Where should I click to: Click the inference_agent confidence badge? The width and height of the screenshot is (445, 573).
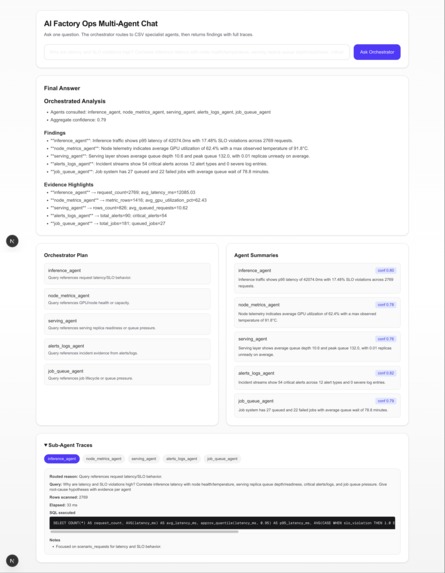pos(385,270)
